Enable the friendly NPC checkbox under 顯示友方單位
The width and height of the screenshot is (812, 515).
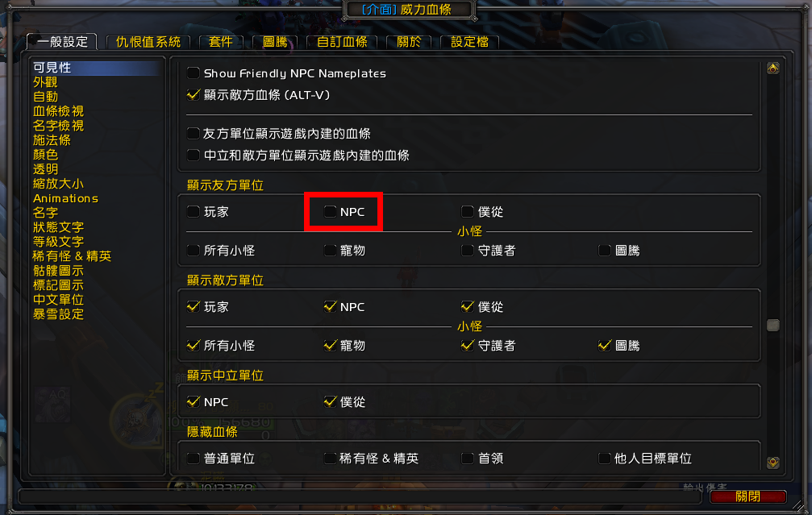click(x=330, y=211)
